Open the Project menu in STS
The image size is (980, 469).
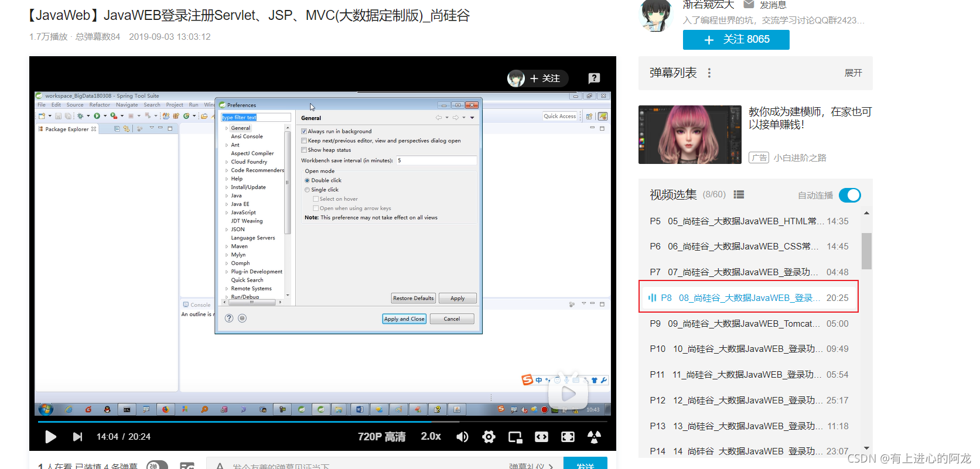coord(175,105)
